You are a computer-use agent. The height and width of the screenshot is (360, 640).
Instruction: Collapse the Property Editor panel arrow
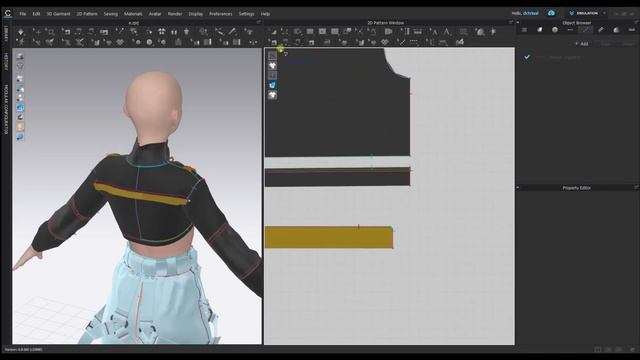(x=518, y=188)
